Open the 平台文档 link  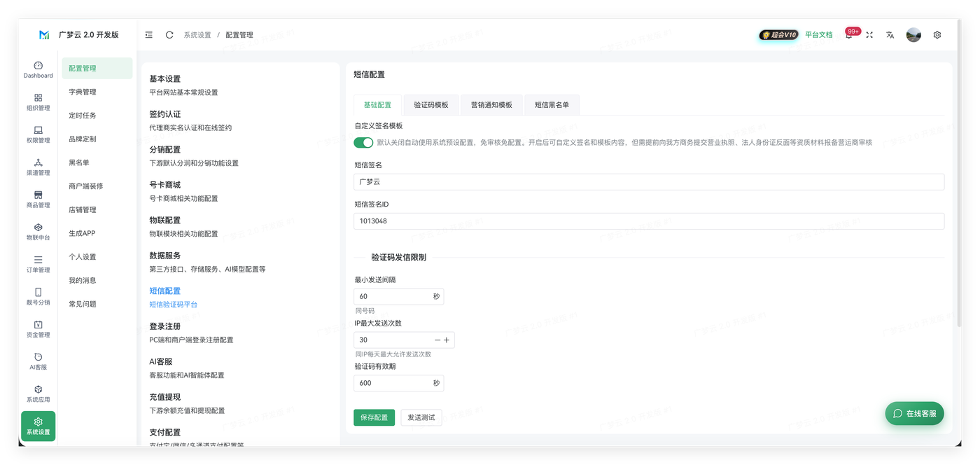(x=818, y=35)
